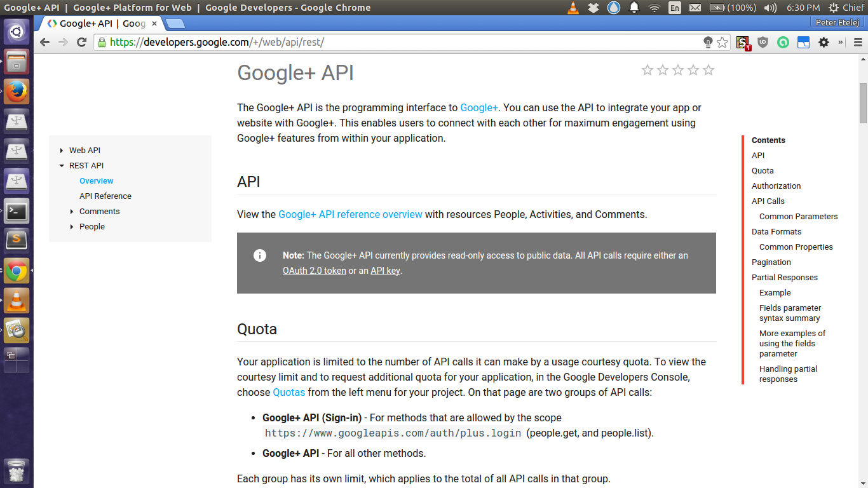Bookmark this page with the star icon
Screen dimensions: 868x488
coord(722,42)
